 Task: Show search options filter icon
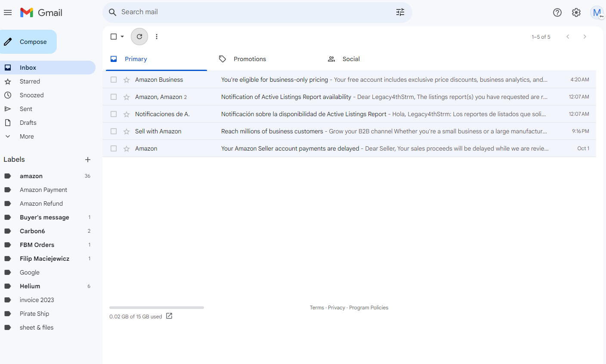tap(400, 12)
